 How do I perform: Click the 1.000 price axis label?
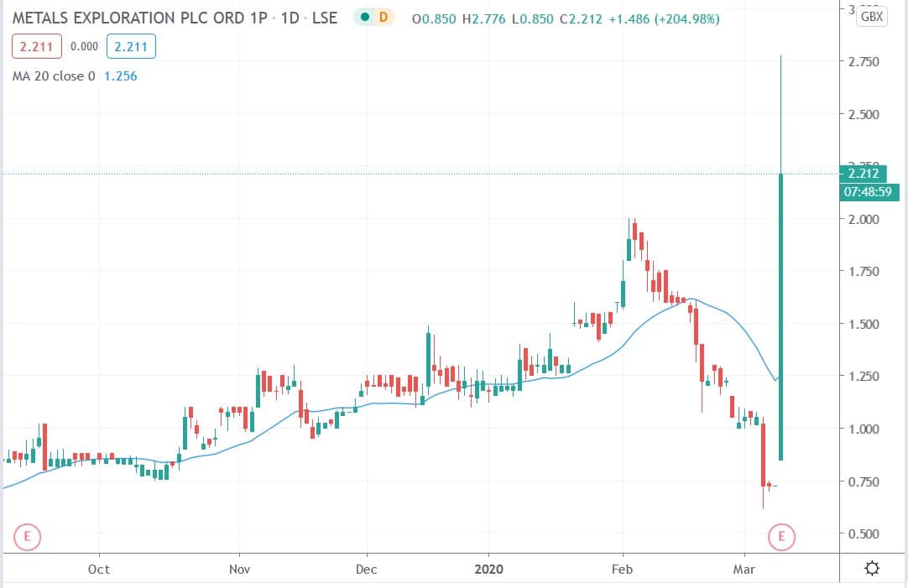864,429
